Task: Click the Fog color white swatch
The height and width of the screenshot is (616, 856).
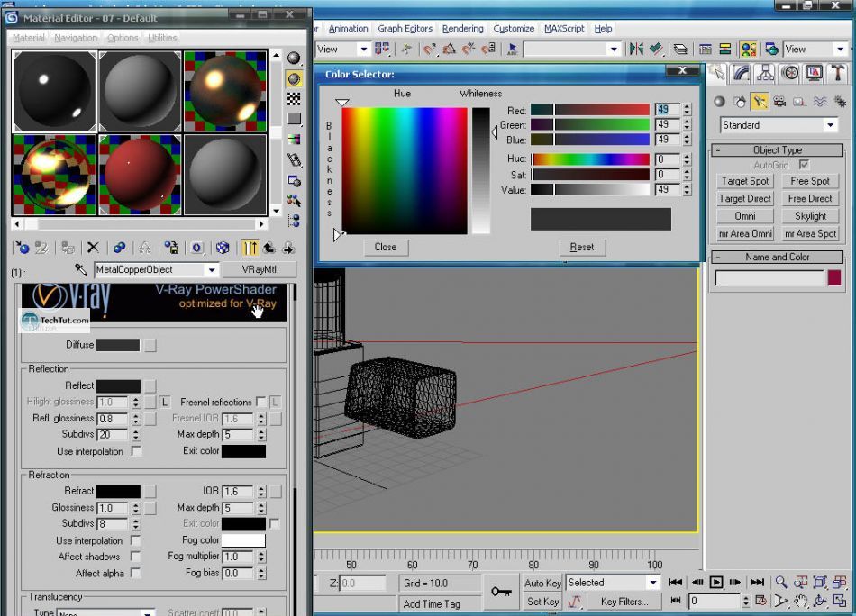Action: (x=243, y=540)
